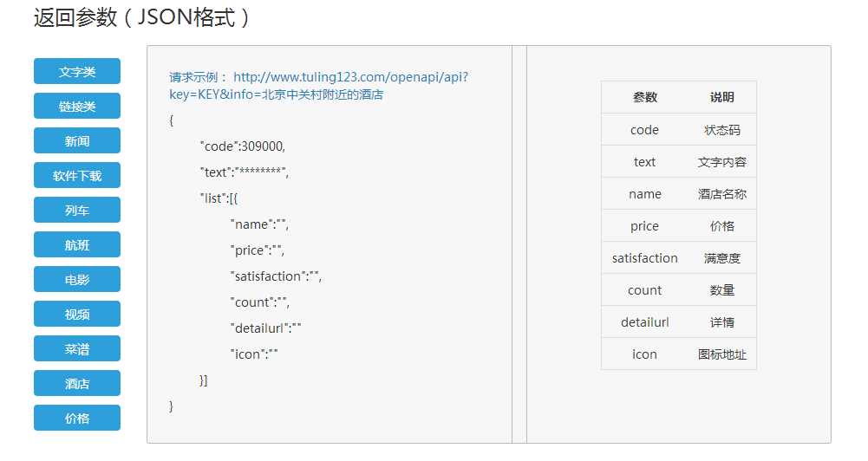Image resolution: width=868 pixels, height=461 pixels.
Task: Select the 链接类 button
Action: coord(77,106)
